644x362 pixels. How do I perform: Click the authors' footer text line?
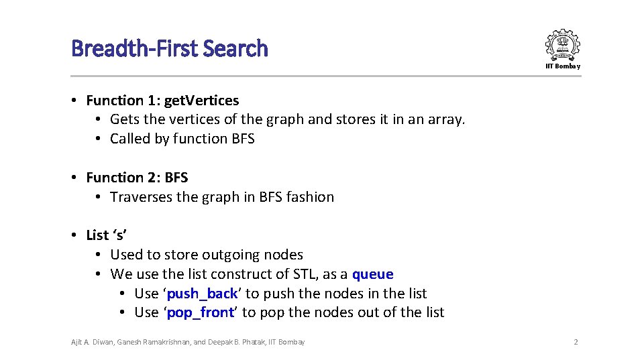click(x=188, y=343)
